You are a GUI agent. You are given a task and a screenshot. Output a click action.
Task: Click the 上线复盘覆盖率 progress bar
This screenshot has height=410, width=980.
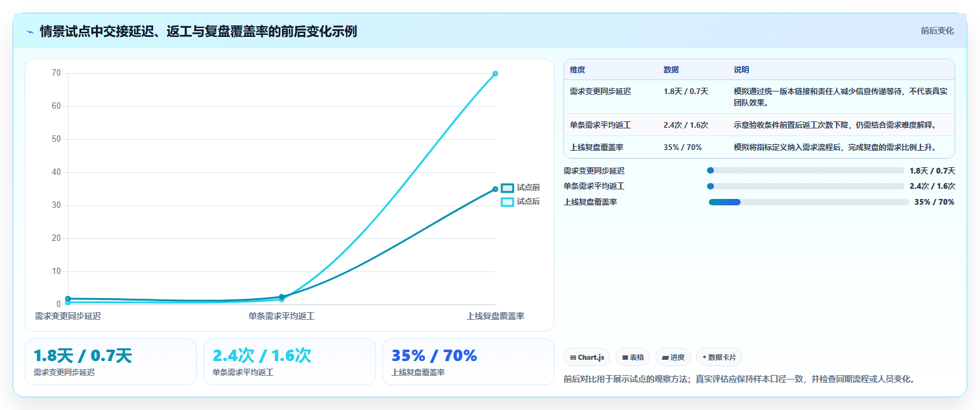809,202
